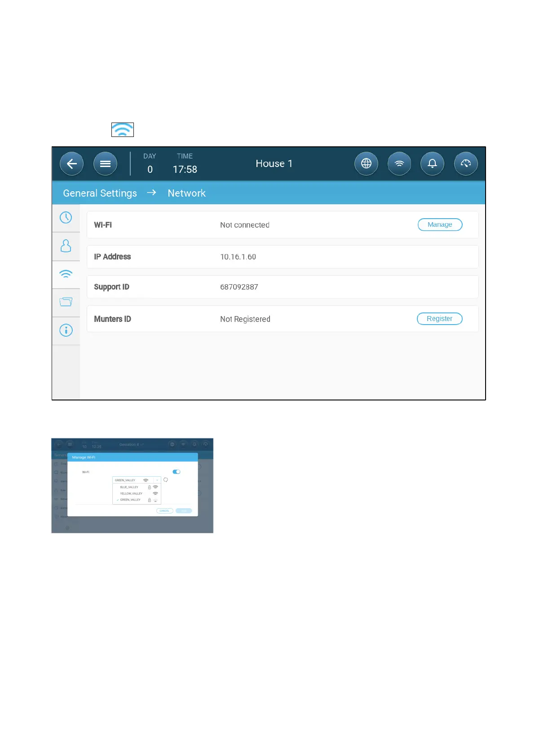The height and width of the screenshot is (756, 535).
Task: Click the Not connected Wi-Fi status
Action: (245, 225)
